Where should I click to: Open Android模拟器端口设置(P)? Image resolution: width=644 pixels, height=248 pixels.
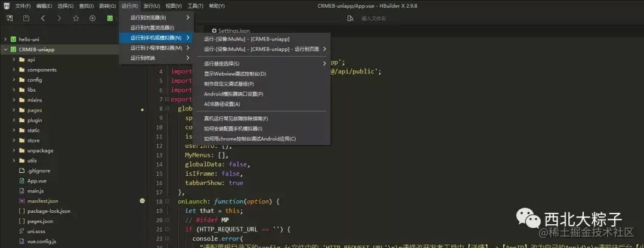coord(262,94)
